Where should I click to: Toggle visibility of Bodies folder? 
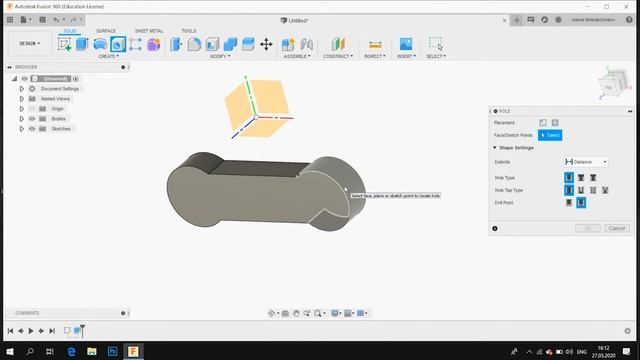pyautogui.click(x=32, y=119)
